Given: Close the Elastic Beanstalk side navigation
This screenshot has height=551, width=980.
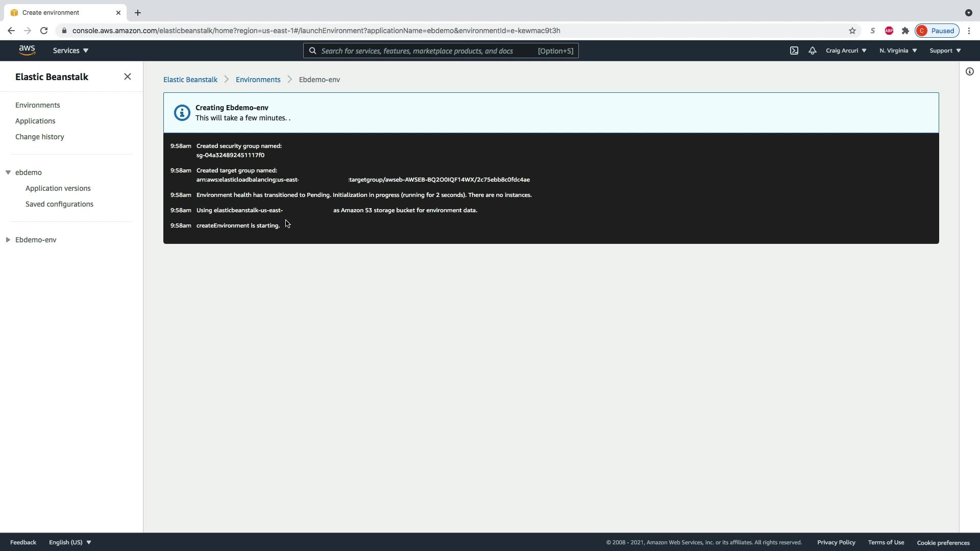Looking at the screenshot, I should [x=128, y=77].
